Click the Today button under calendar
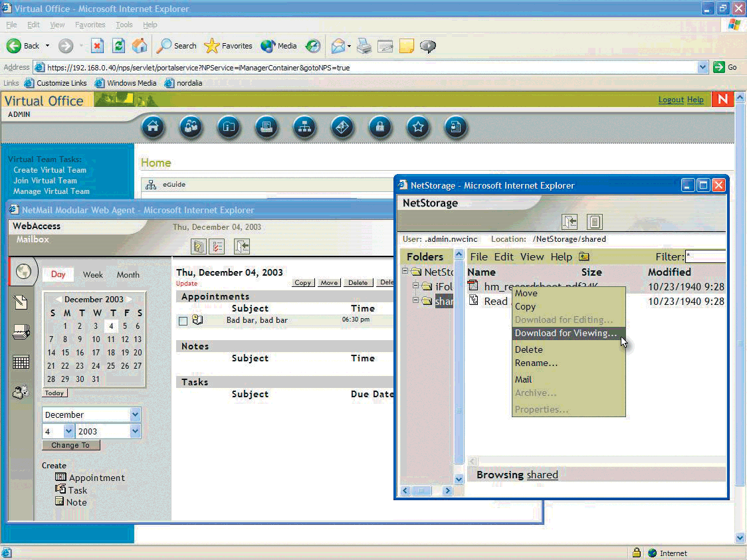 [x=54, y=393]
